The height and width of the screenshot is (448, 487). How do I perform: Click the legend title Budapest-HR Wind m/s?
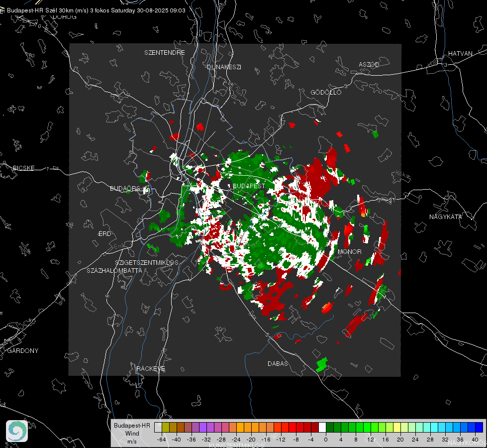(x=132, y=434)
